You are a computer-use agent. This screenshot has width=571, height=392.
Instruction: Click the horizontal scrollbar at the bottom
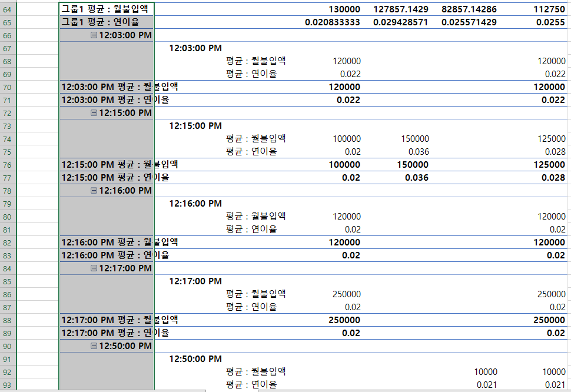103,390
